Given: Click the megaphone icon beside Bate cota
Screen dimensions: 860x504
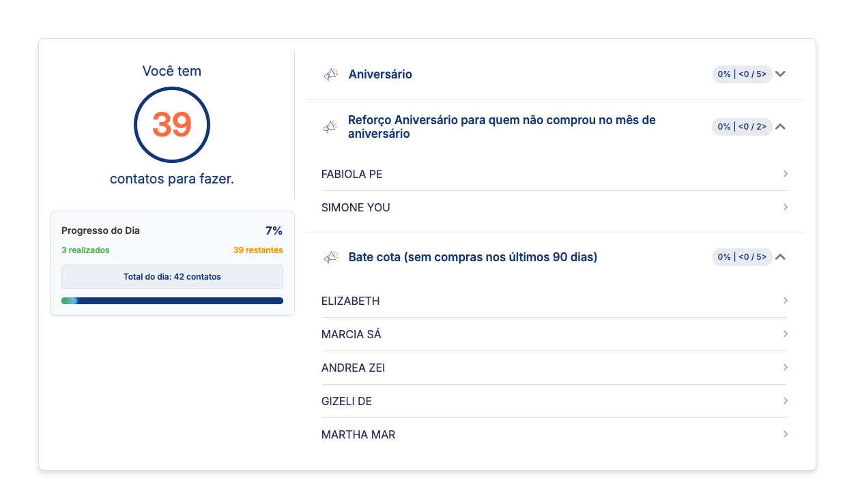Looking at the screenshot, I should (x=331, y=257).
